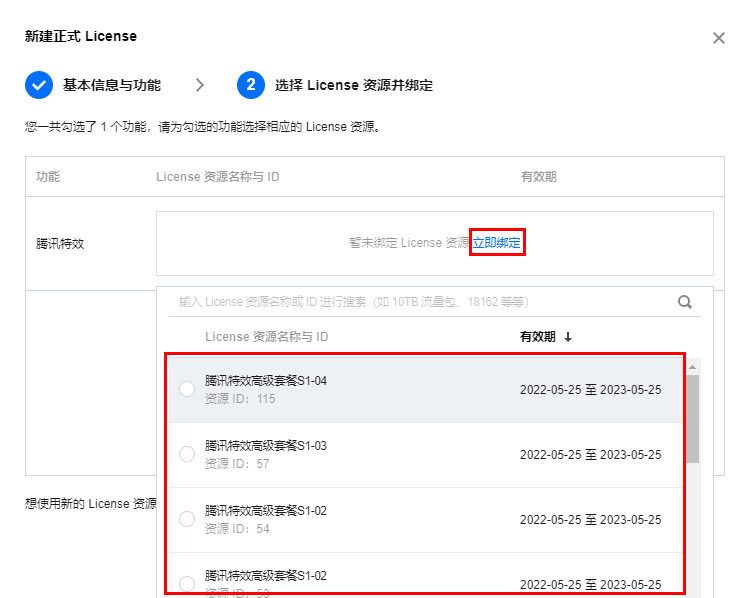
Task: Select radio for resource ID 54
Action: click(187, 519)
